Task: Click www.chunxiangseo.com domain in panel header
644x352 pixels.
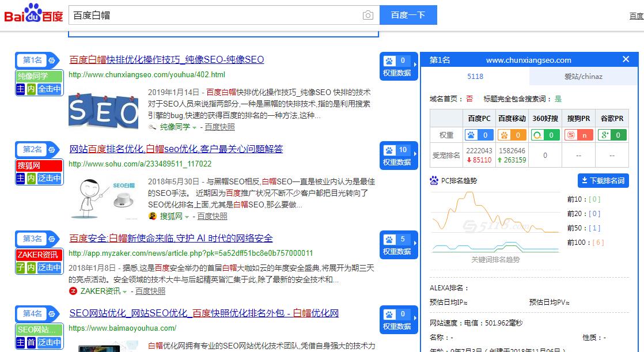Action: pos(529,60)
